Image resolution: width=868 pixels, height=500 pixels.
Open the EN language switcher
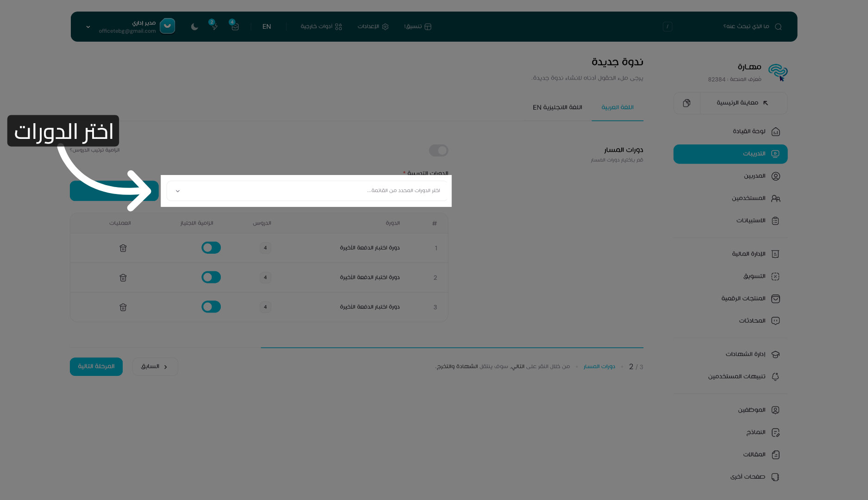pyautogui.click(x=267, y=26)
